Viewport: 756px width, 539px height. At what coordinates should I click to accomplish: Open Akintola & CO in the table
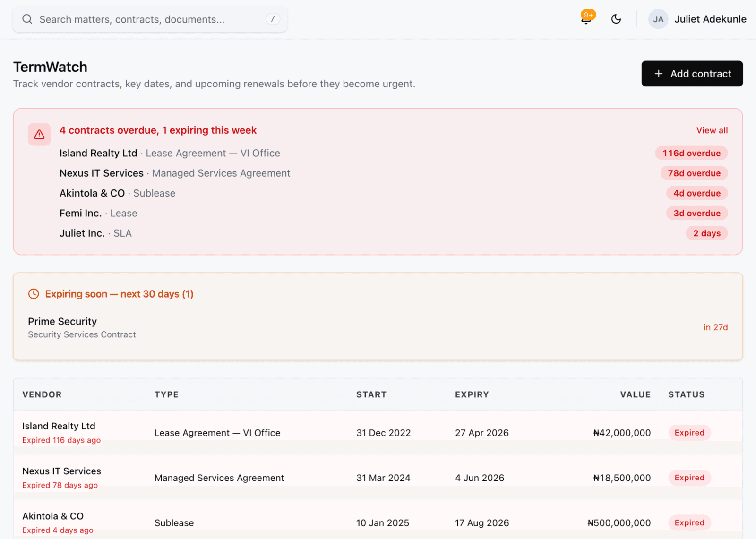click(53, 516)
